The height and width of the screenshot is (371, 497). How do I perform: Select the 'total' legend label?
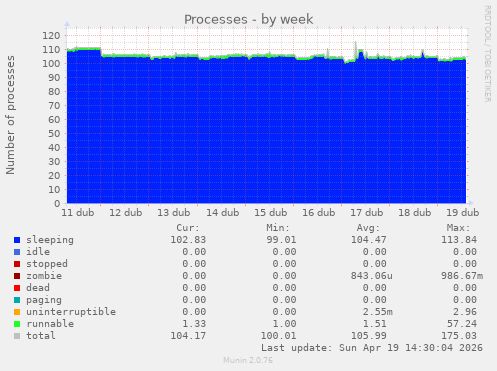pos(41,336)
